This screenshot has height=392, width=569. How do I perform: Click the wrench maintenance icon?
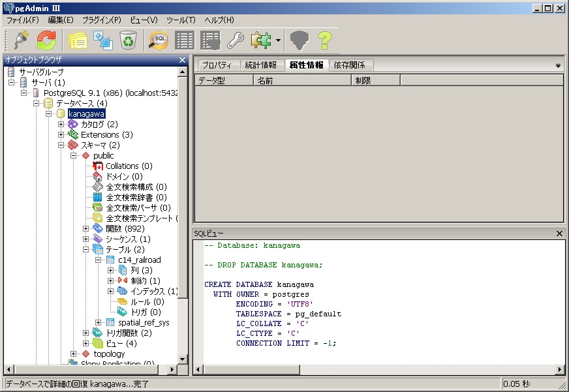(235, 40)
